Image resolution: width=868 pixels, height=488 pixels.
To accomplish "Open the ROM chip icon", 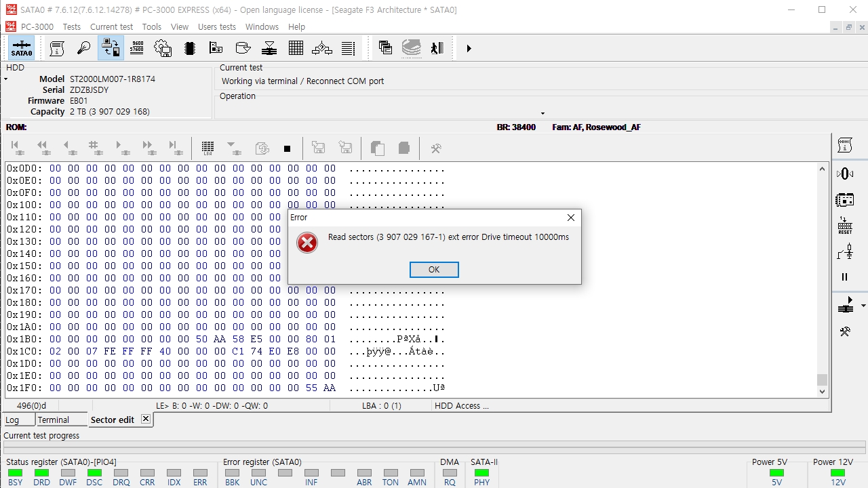I will pyautogui.click(x=189, y=48).
